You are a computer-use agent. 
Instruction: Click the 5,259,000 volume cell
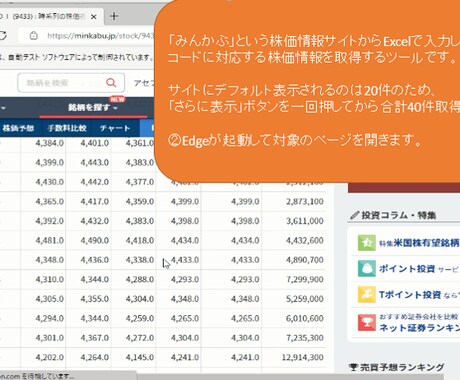tap(305, 299)
